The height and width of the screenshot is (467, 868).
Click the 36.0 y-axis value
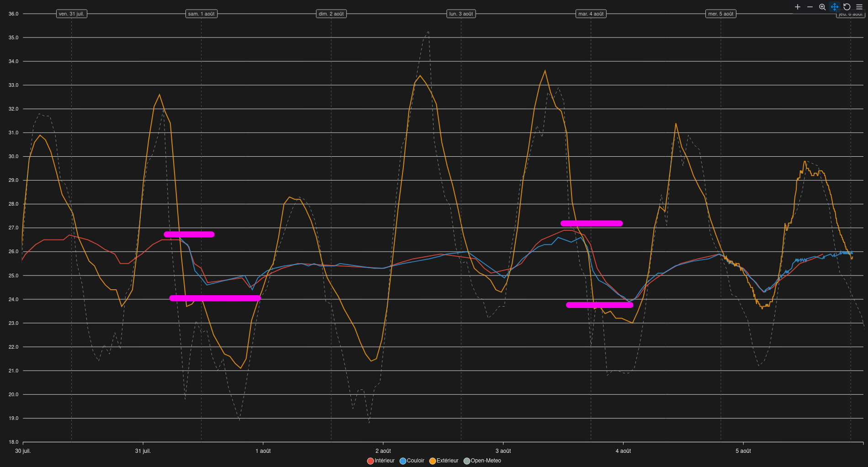tap(14, 14)
